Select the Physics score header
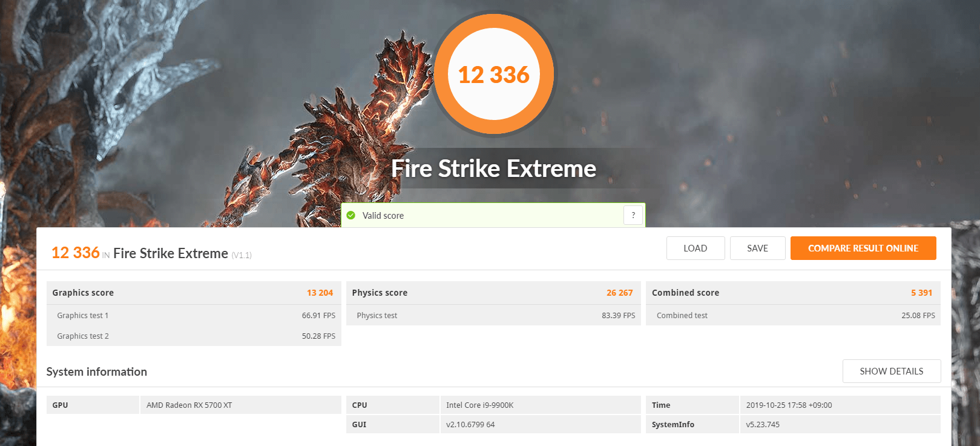This screenshot has height=446, width=980. coord(493,293)
